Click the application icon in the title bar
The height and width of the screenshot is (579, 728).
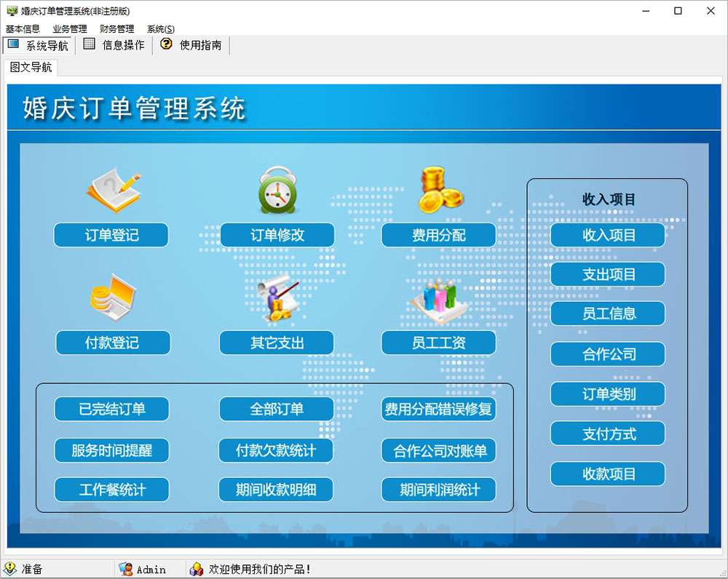(x=12, y=11)
